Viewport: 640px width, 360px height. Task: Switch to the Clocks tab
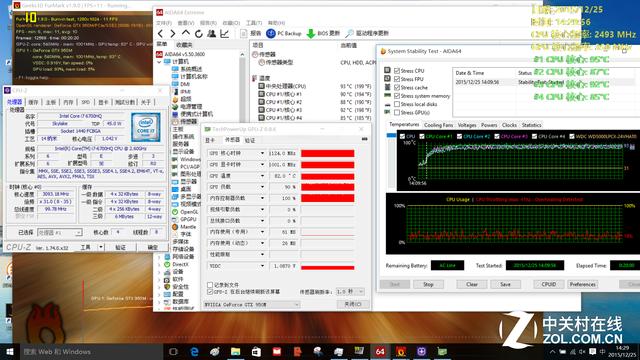pyautogui.click(x=509, y=125)
